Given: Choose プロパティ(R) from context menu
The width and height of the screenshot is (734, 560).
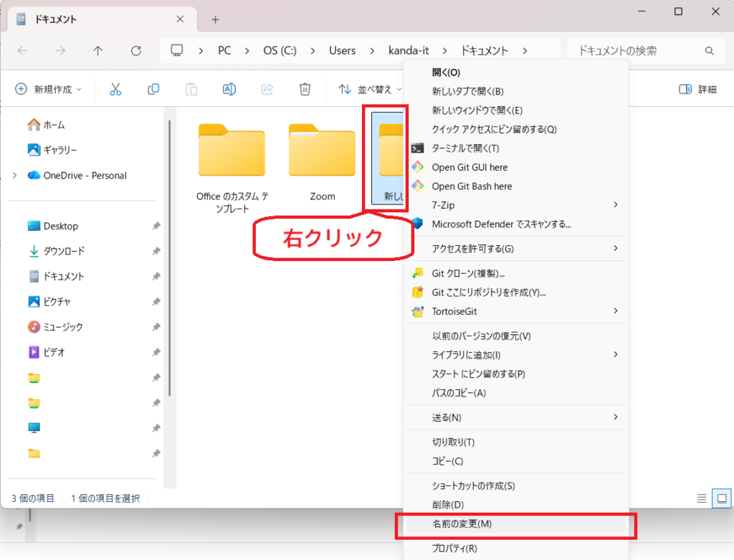Looking at the screenshot, I should click(x=454, y=549).
